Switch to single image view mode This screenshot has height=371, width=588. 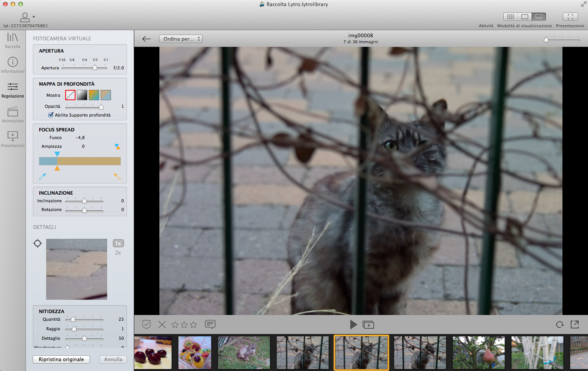click(x=525, y=17)
